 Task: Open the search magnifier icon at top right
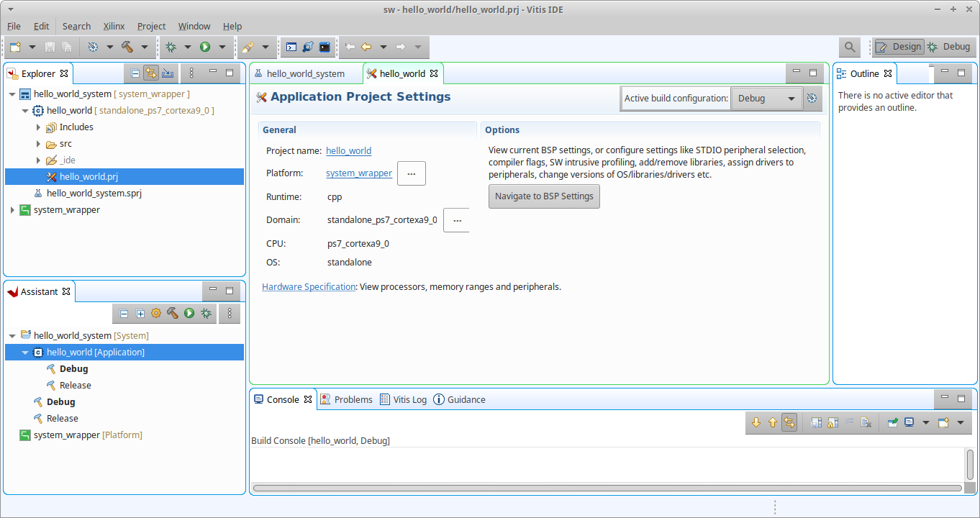(850, 47)
